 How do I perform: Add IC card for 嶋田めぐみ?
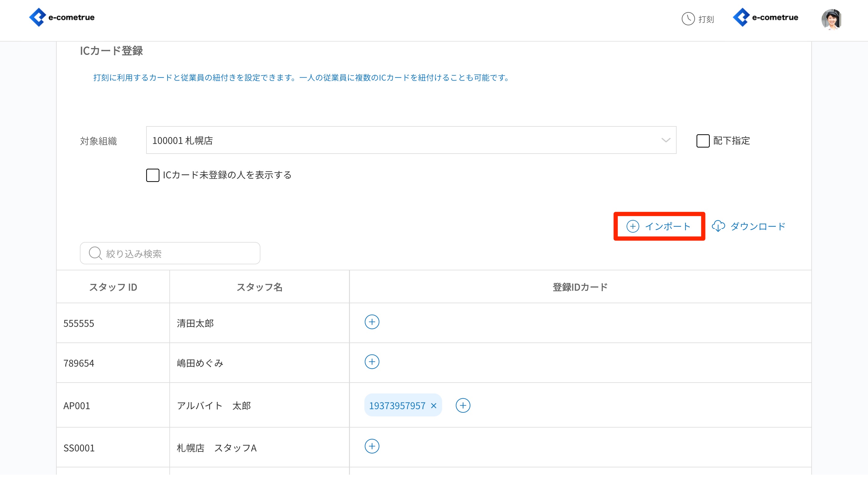[372, 362]
